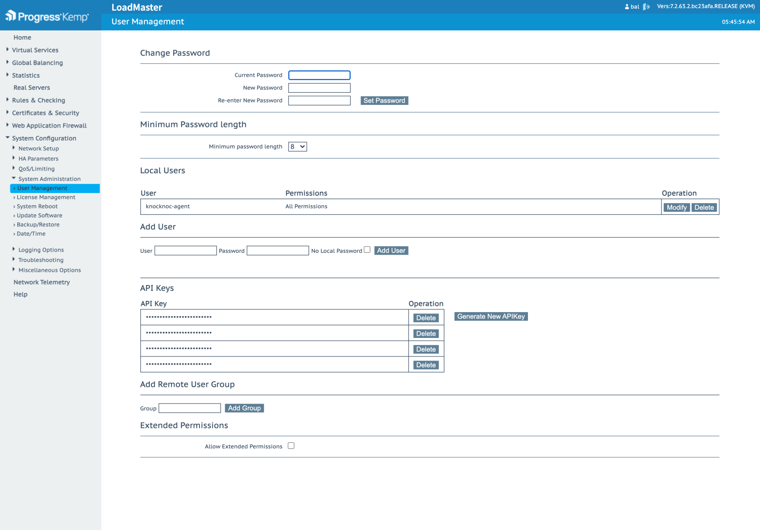Image resolution: width=760 pixels, height=532 pixels.
Task: Delete the second API key
Action: click(x=426, y=334)
